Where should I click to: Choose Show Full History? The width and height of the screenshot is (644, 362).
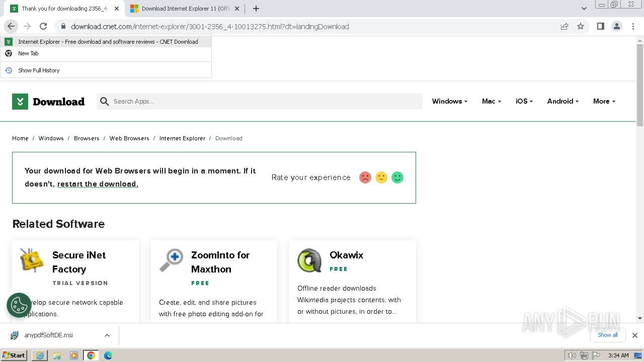(x=106, y=70)
